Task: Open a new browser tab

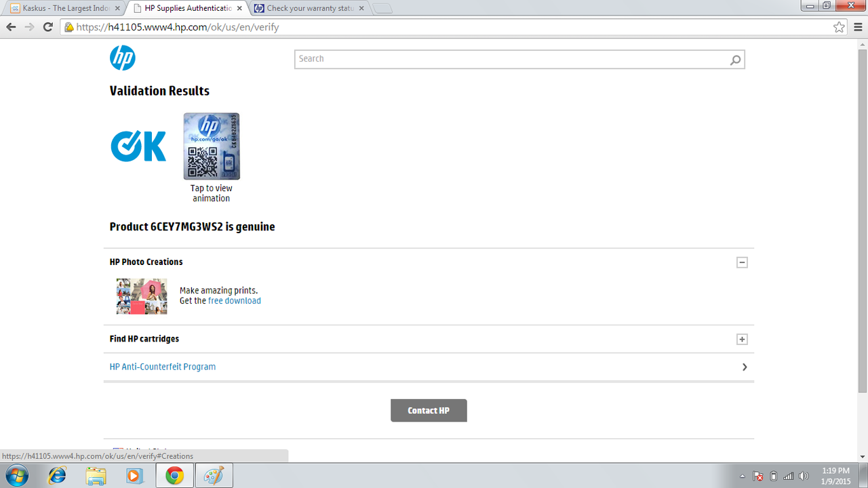Action: pos(382,9)
